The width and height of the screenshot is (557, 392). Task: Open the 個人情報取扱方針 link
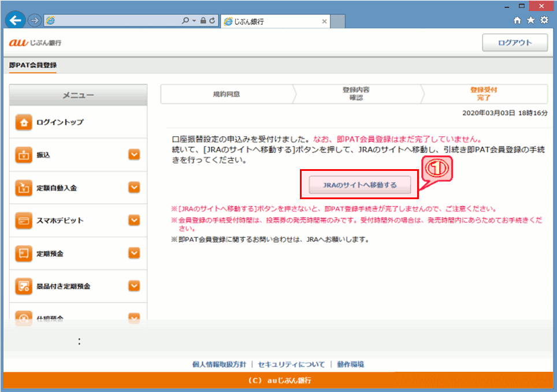219,364
